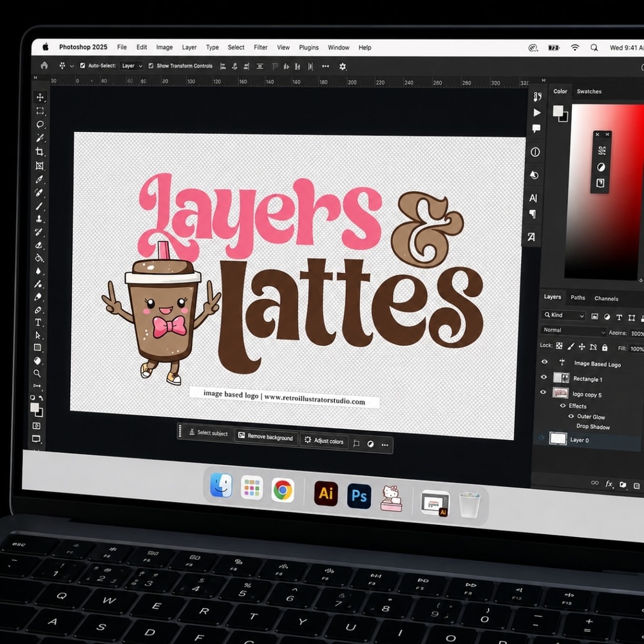Select the Move tool
The height and width of the screenshot is (644, 644).
click(x=40, y=97)
